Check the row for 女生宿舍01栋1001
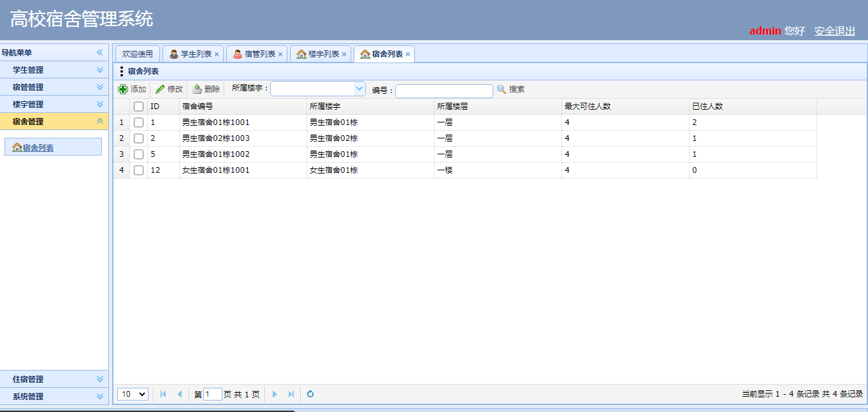 pos(138,170)
